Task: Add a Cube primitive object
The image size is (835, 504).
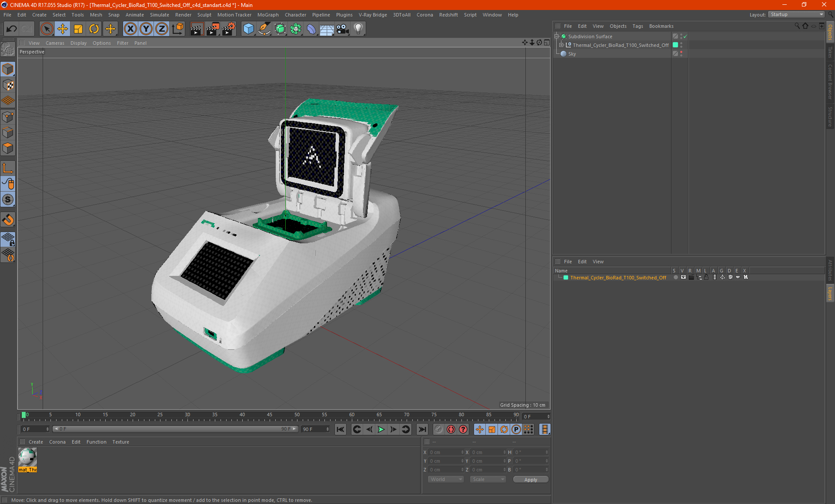Action: pos(248,29)
